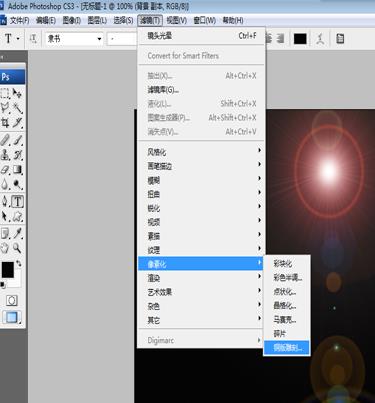Select the Blur tool
Image resolution: width=375 pixels, height=403 pixels.
tap(5, 184)
